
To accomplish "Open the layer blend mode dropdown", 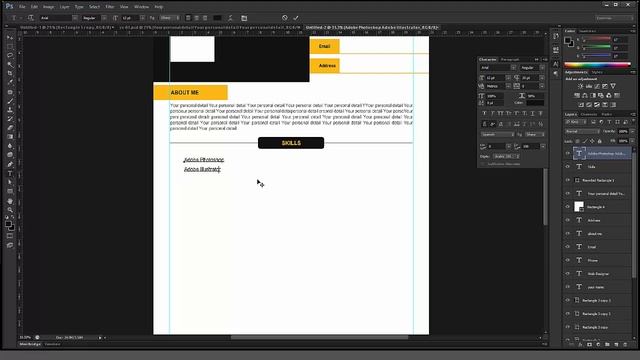I will click(582, 131).
